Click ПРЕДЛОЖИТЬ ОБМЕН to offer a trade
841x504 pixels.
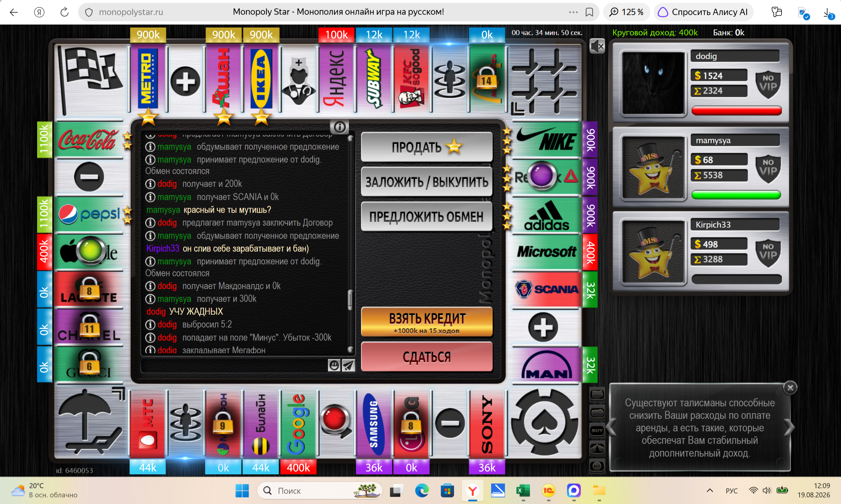[x=426, y=216]
